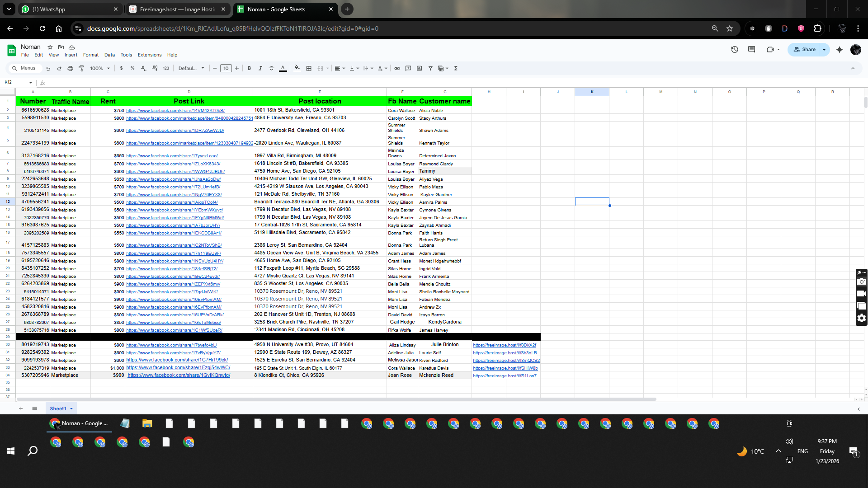The image size is (868, 488).
Task: Click the Functions sigma icon
Action: (456, 68)
